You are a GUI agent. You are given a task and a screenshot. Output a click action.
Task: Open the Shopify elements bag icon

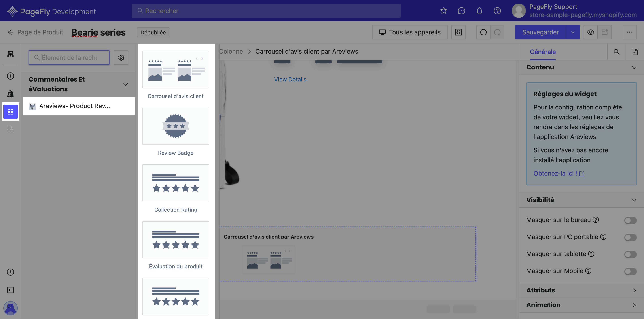click(x=11, y=94)
